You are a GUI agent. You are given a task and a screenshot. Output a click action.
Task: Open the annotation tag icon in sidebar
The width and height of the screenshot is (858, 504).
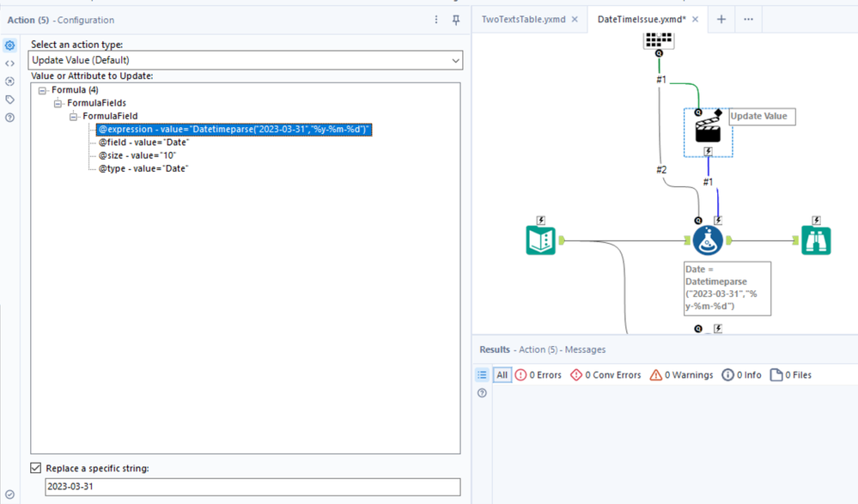point(9,100)
